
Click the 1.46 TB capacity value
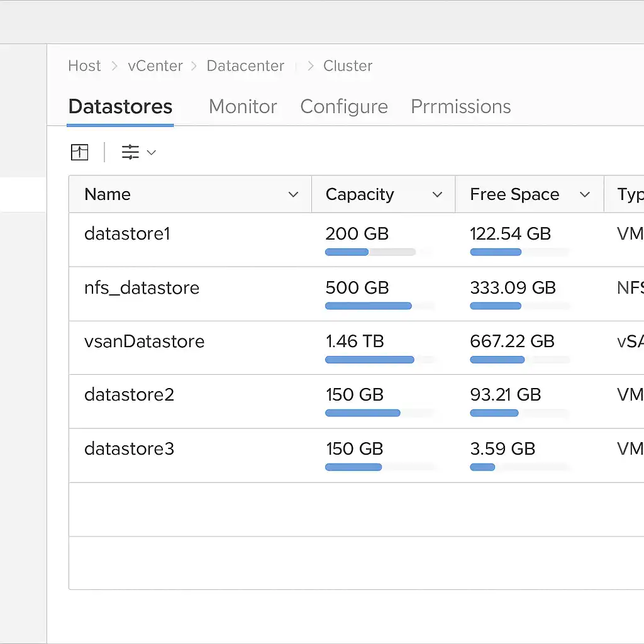355,341
